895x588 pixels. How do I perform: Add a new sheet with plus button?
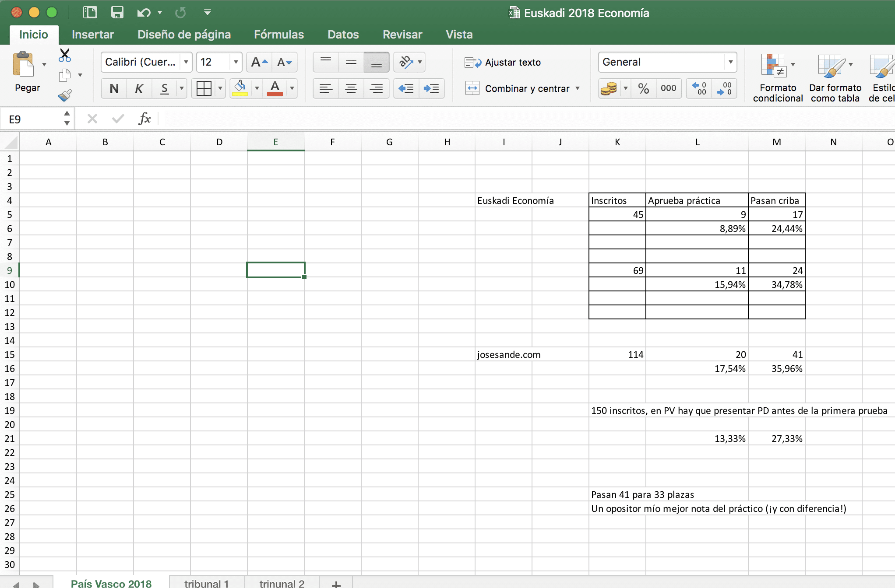tap(336, 584)
